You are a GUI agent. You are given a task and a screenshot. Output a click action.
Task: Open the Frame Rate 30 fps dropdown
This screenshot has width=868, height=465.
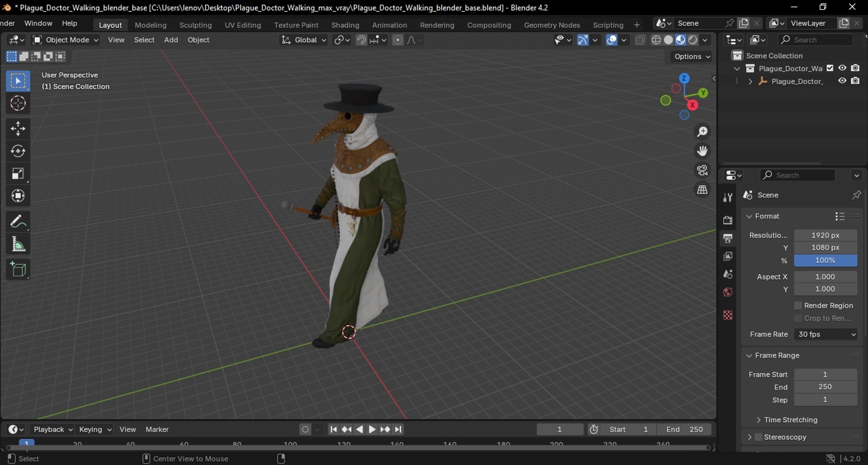point(826,334)
